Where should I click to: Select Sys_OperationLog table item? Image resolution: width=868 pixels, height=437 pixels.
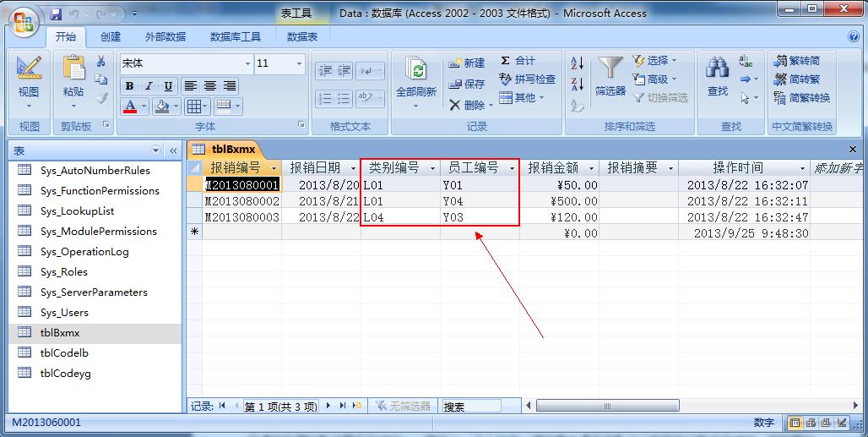click(x=95, y=251)
